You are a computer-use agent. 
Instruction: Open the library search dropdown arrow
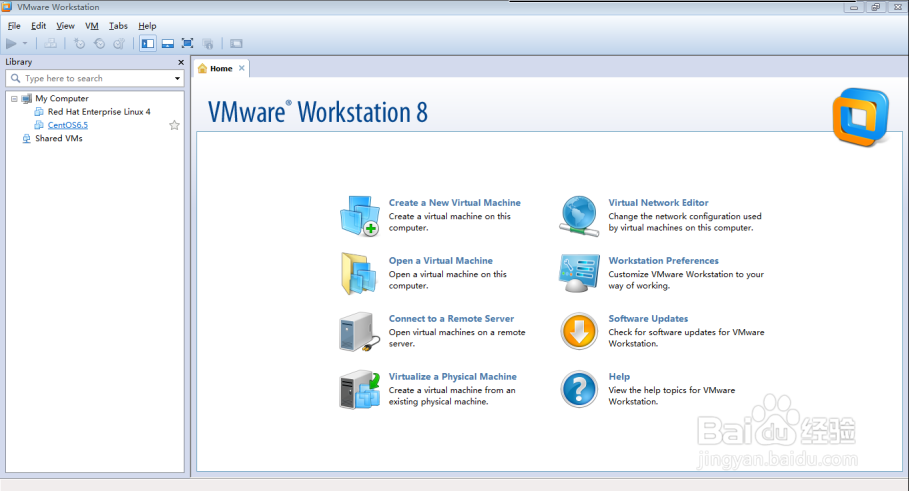pyautogui.click(x=177, y=78)
